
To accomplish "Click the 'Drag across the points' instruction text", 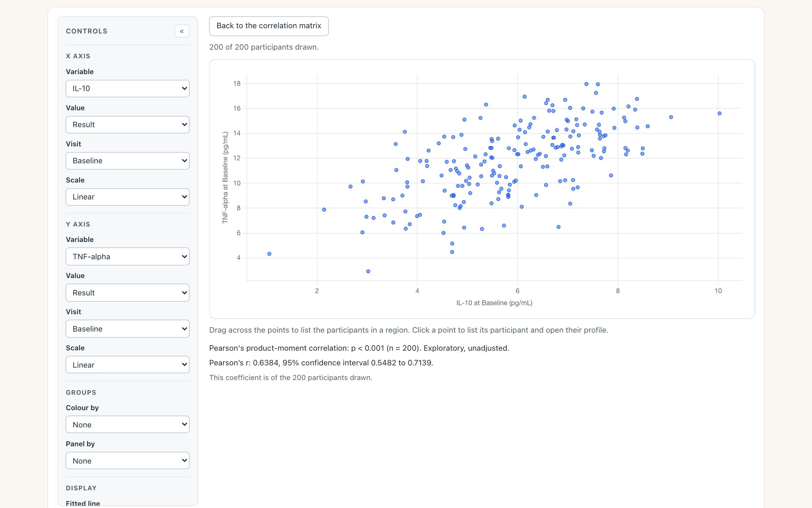I will 409,330.
